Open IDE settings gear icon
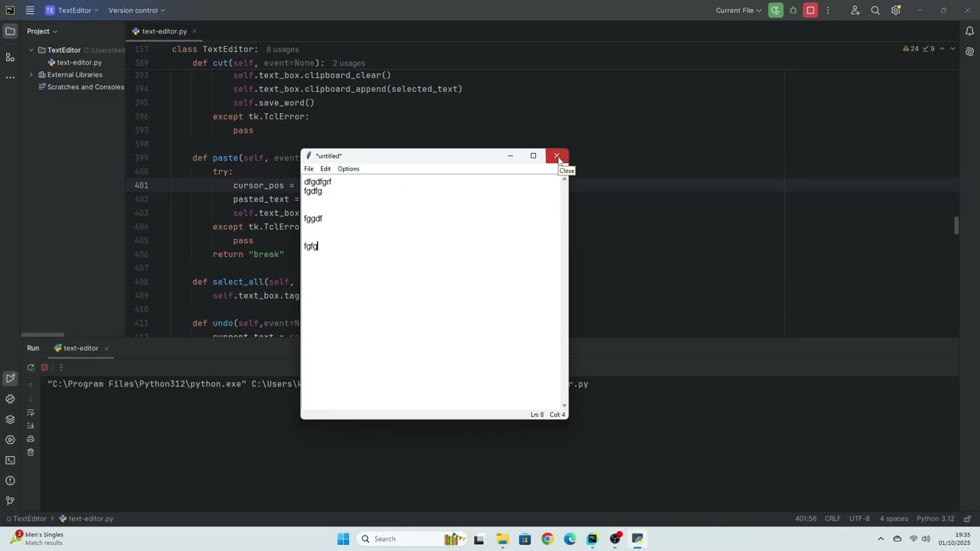 (x=896, y=11)
